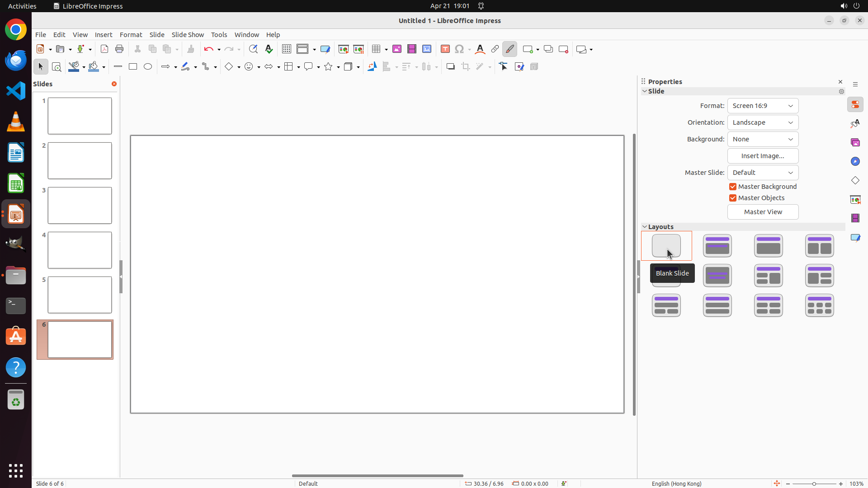
Task: Uncheck the Master Background checkbox
Action: pos(733,187)
